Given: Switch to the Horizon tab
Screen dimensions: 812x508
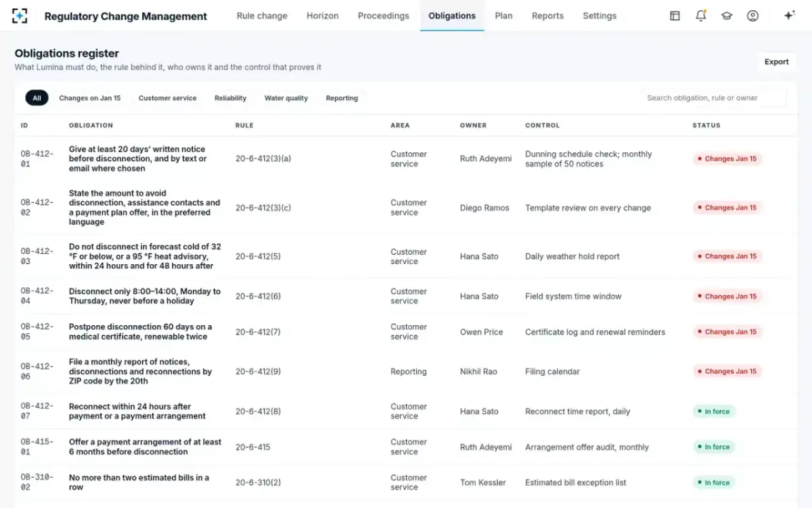Looking at the screenshot, I should 322,16.
